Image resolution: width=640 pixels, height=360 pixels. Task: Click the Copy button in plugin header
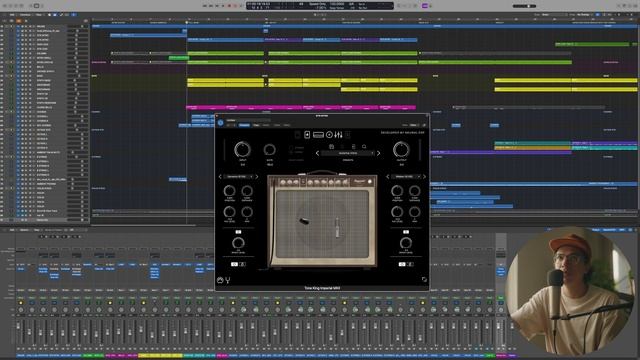pyautogui.click(x=256, y=125)
